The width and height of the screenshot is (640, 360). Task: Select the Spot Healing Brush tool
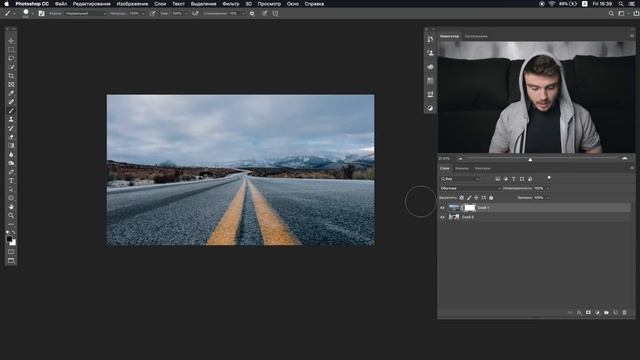11,102
